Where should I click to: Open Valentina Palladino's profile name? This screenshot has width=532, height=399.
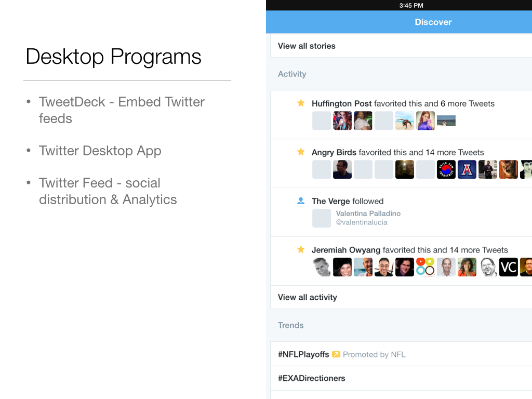tap(368, 214)
